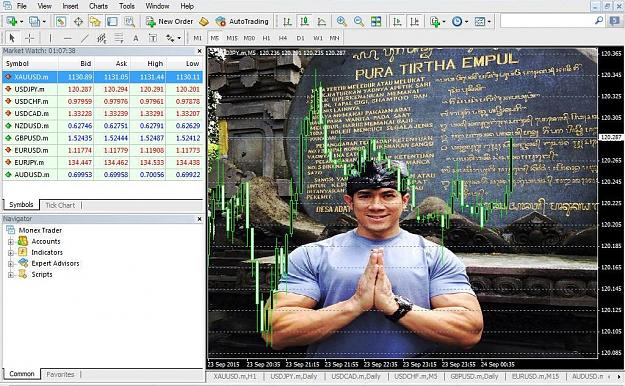Screen dimensions: 625x386
Task: Switch to the H1 timeframe
Action: click(x=267, y=38)
